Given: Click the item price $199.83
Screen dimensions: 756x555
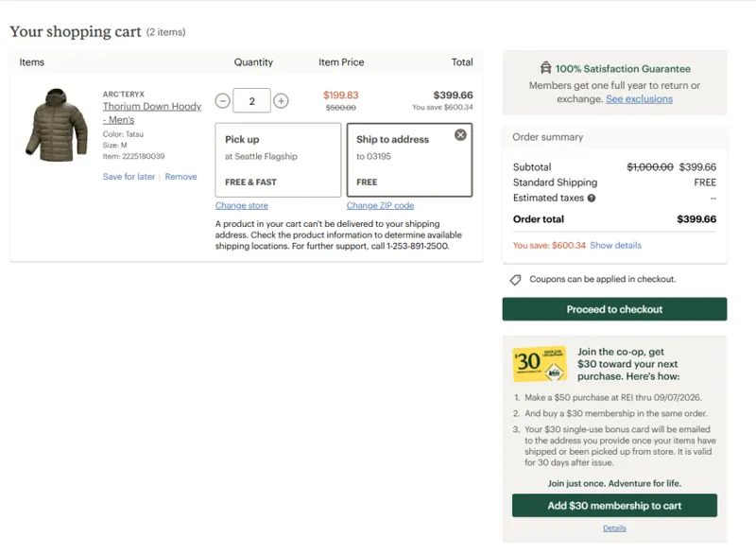Looking at the screenshot, I should 341,95.
